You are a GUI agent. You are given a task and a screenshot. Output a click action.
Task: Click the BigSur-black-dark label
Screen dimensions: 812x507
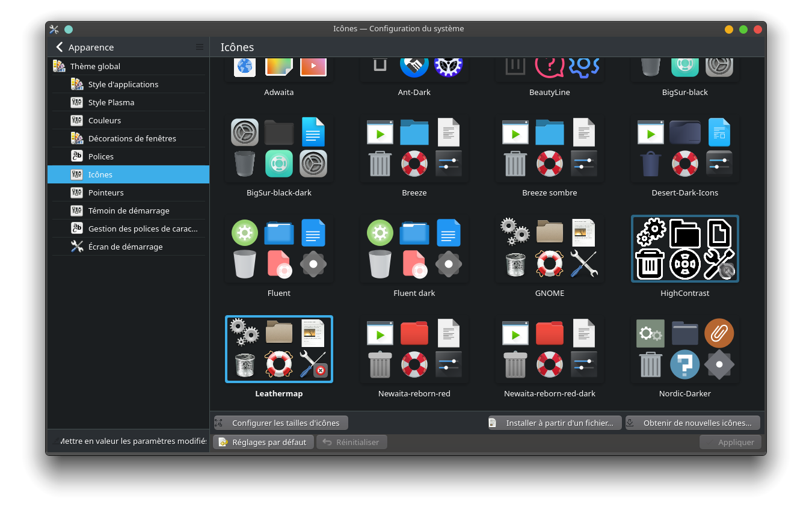coord(279,192)
